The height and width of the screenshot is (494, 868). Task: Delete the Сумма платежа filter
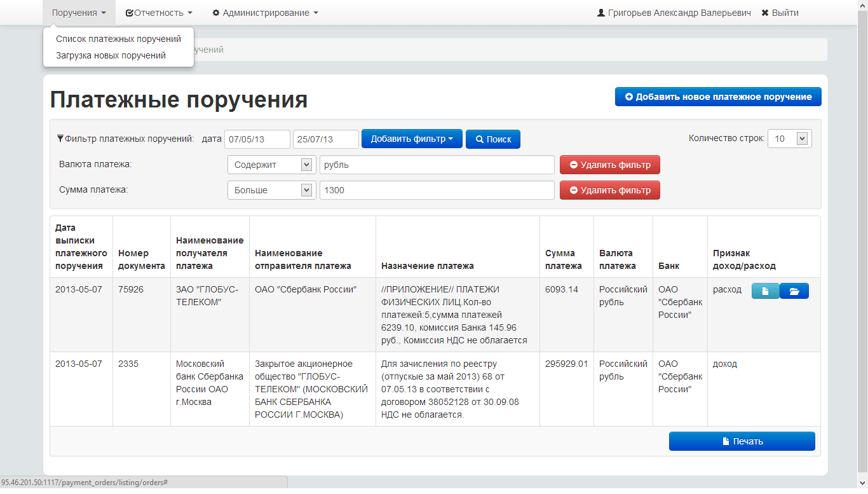(610, 190)
